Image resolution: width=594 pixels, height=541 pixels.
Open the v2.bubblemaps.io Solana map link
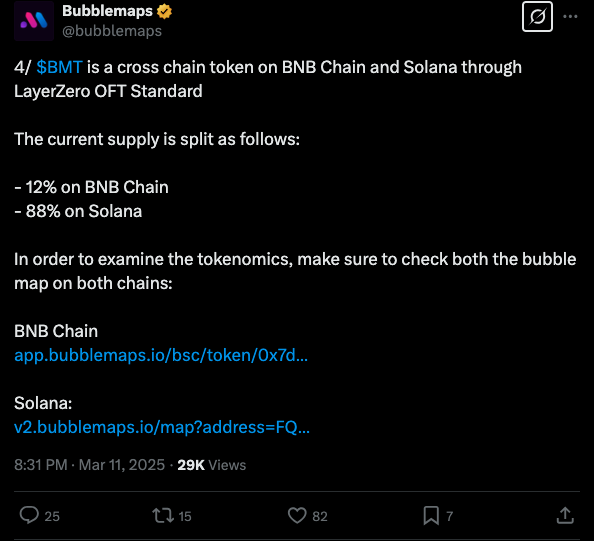(162, 427)
